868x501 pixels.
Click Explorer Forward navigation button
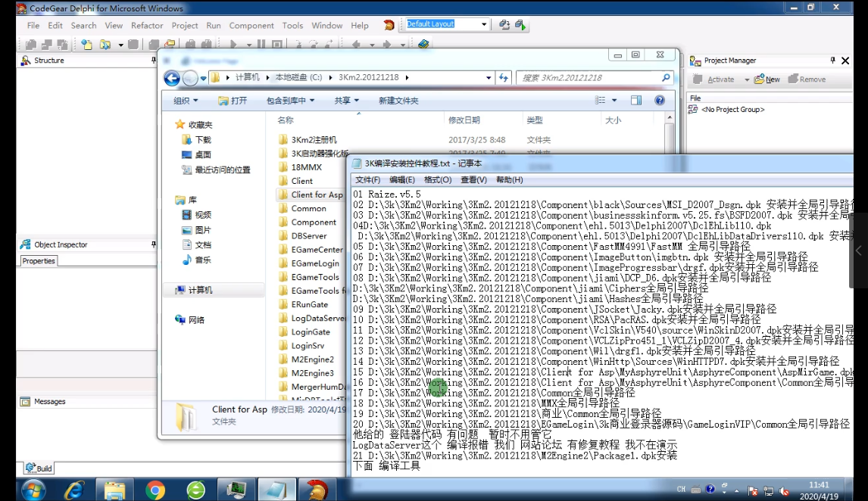click(190, 78)
